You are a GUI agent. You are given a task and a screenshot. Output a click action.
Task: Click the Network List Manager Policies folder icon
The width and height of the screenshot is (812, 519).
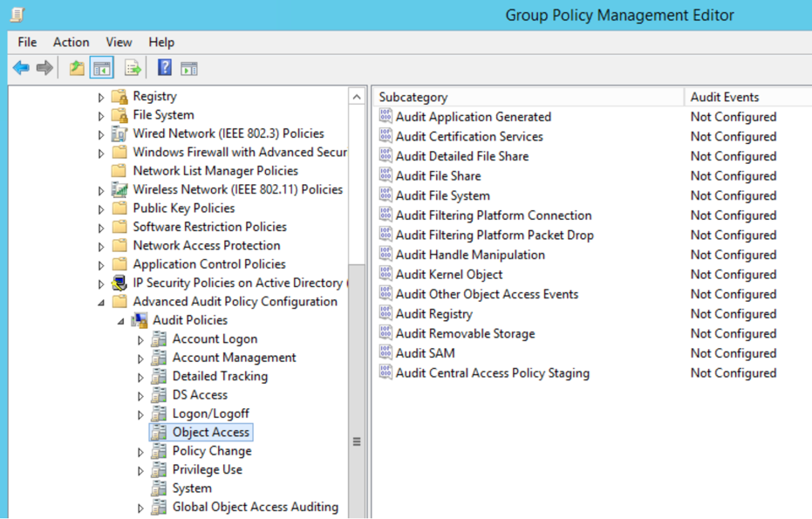pyautogui.click(x=119, y=171)
